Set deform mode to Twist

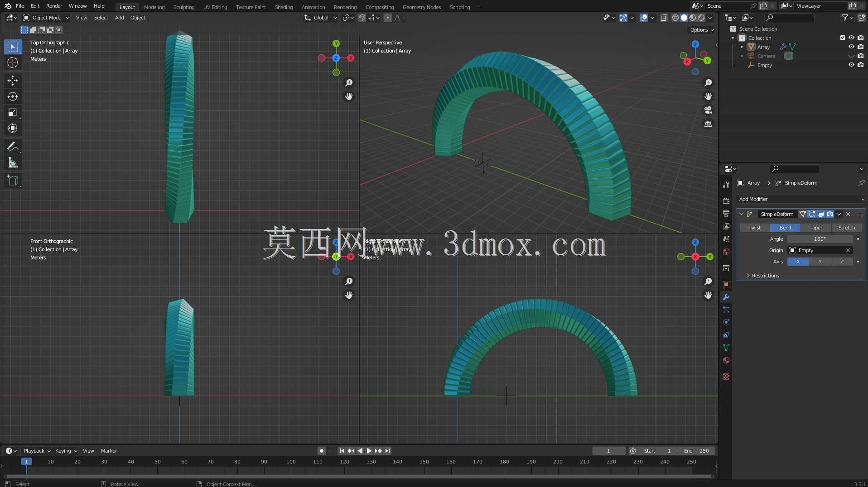pyautogui.click(x=754, y=228)
